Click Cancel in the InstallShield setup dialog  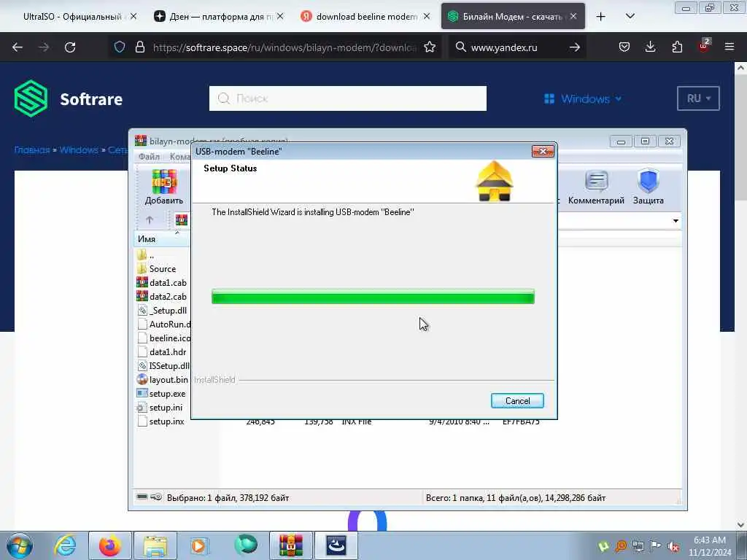pos(517,400)
